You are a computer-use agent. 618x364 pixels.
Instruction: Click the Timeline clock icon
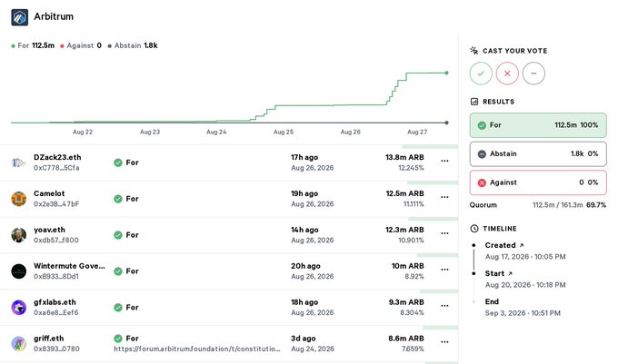point(474,229)
